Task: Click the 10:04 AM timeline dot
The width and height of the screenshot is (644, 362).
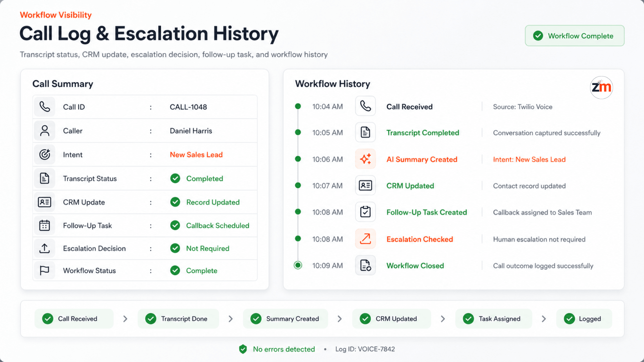Action: [x=298, y=106]
